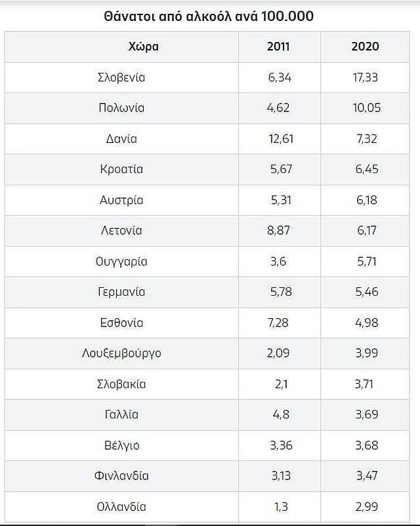Click the Γαλλία row label

[x=122, y=415]
